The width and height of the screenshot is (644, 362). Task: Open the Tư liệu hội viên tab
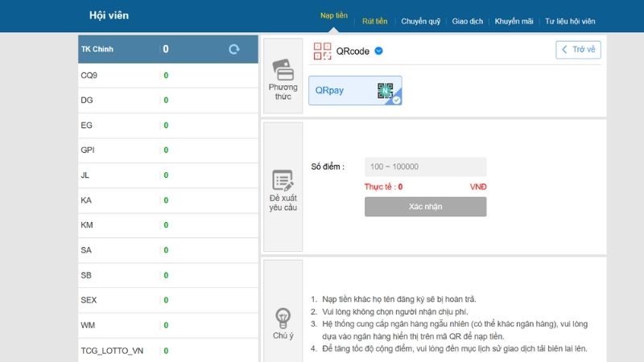click(x=570, y=22)
